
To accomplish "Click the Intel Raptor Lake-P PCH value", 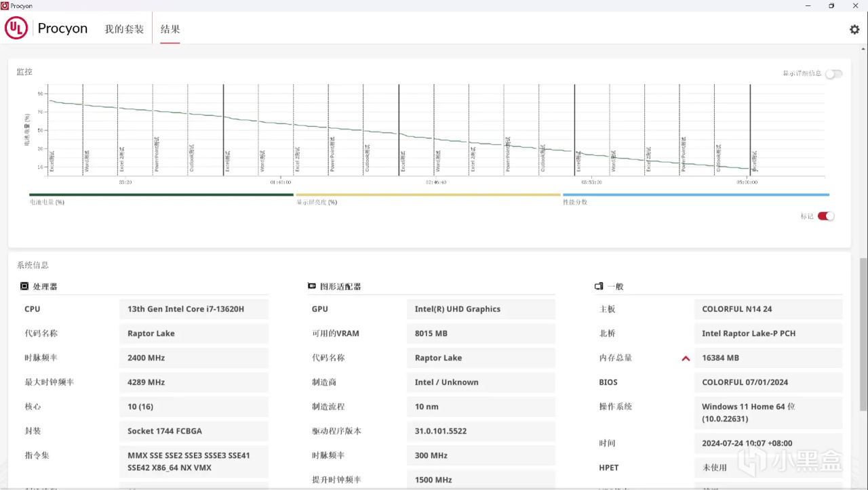I will tap(768, 333).
